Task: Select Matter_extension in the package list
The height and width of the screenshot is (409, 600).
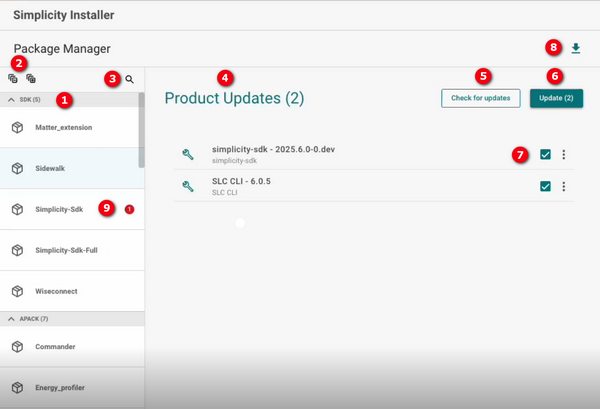Action: tap(69, 127)
